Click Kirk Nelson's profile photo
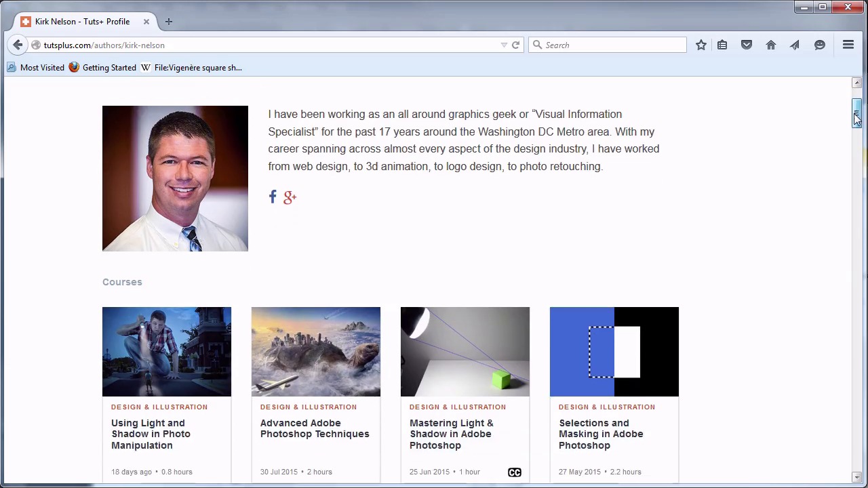 [175, 178]
